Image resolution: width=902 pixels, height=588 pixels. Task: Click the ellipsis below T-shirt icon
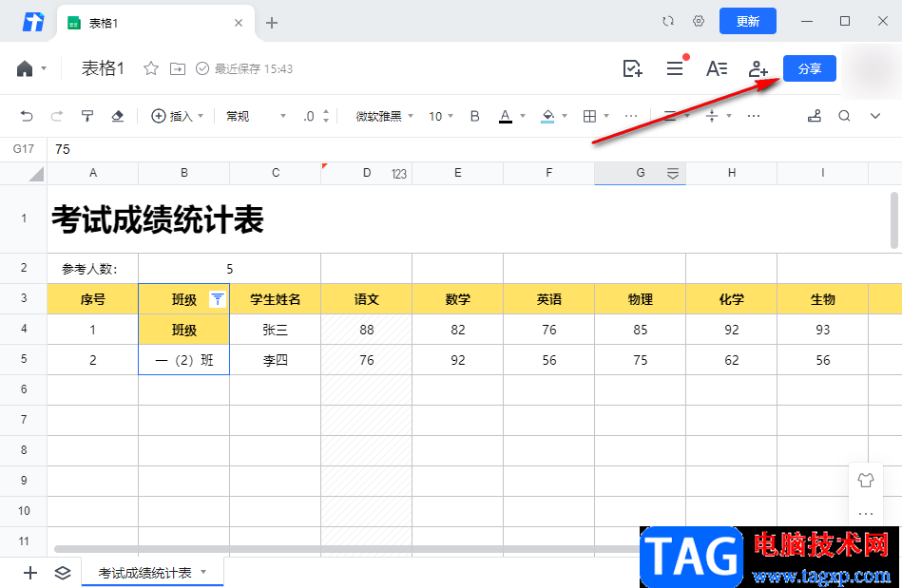pos(866,513)
